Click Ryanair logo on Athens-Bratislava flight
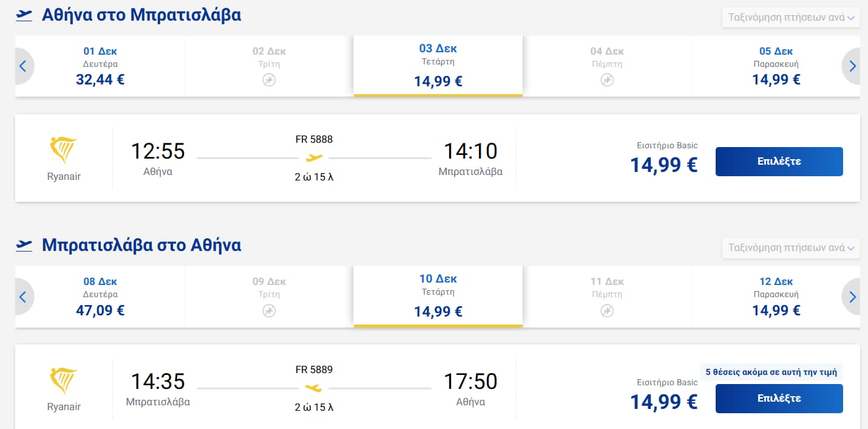This screenshot has height=429, width=868. pos(63,151)
